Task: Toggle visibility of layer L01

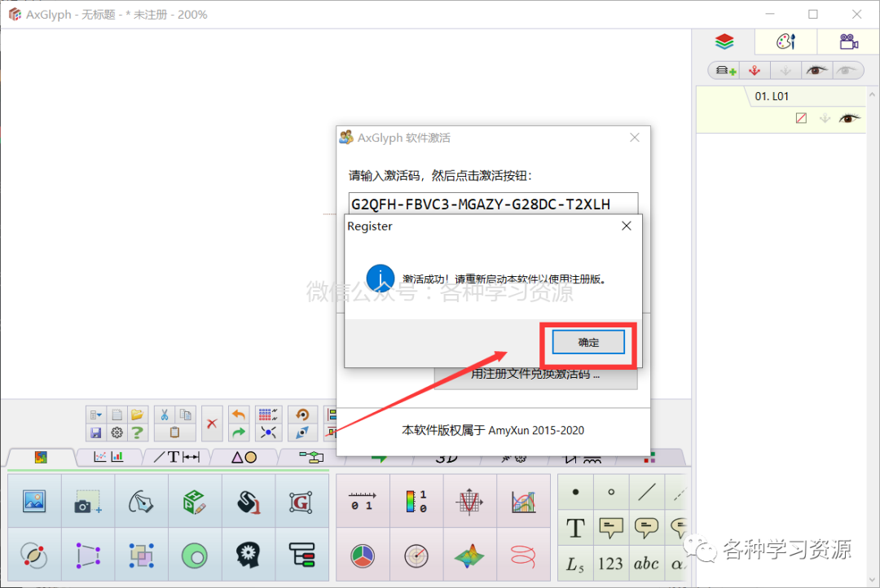Action: pos(849,118)
